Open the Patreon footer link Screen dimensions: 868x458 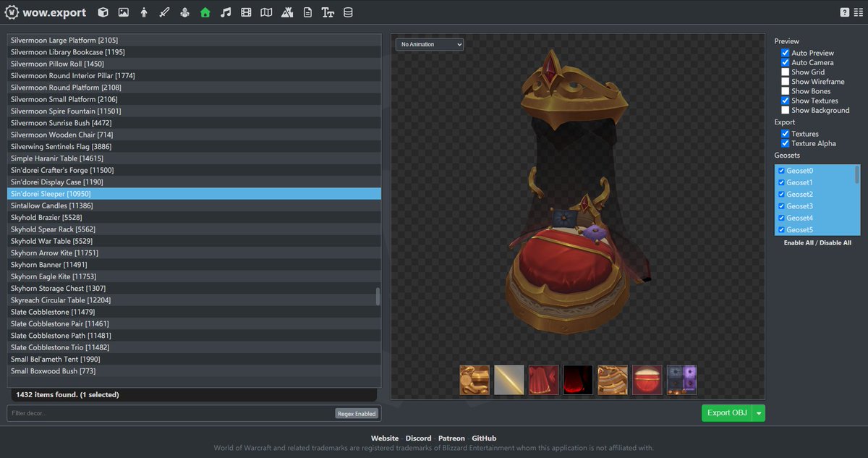(451, 438)
